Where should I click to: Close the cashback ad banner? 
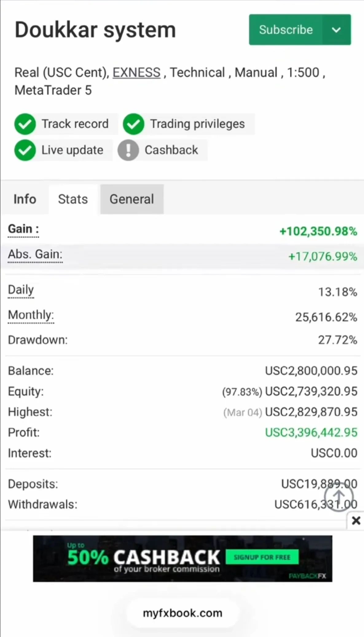coord(356,521)
